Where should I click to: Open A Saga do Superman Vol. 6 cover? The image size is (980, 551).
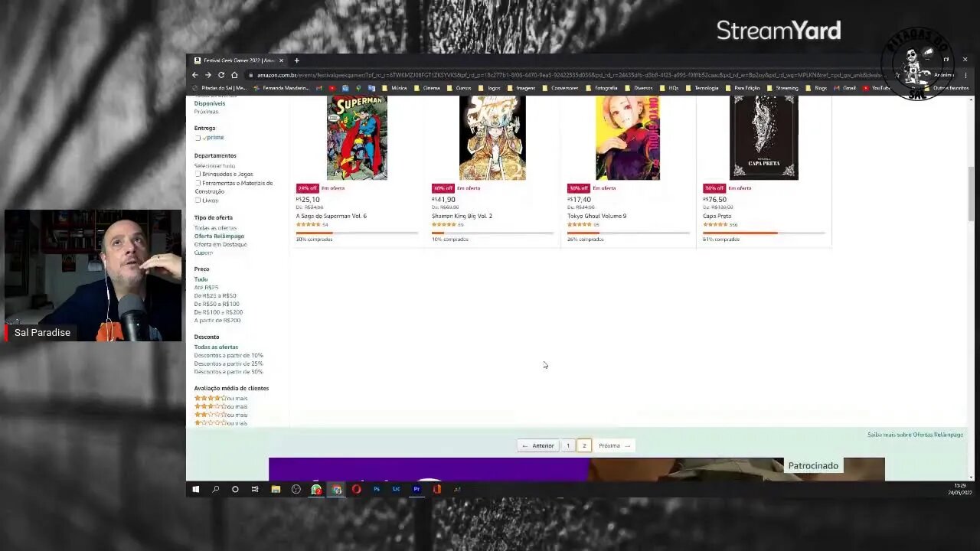(357, 138)
